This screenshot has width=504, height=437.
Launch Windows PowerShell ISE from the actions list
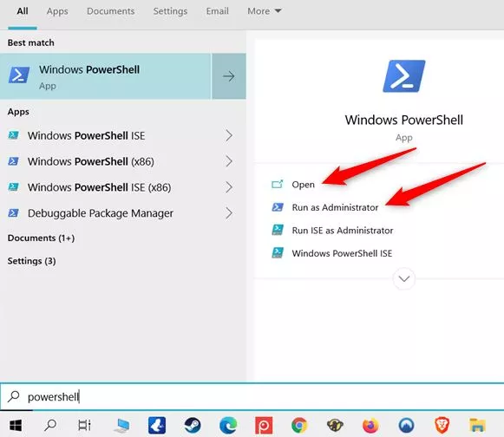[x=342, y=253]
